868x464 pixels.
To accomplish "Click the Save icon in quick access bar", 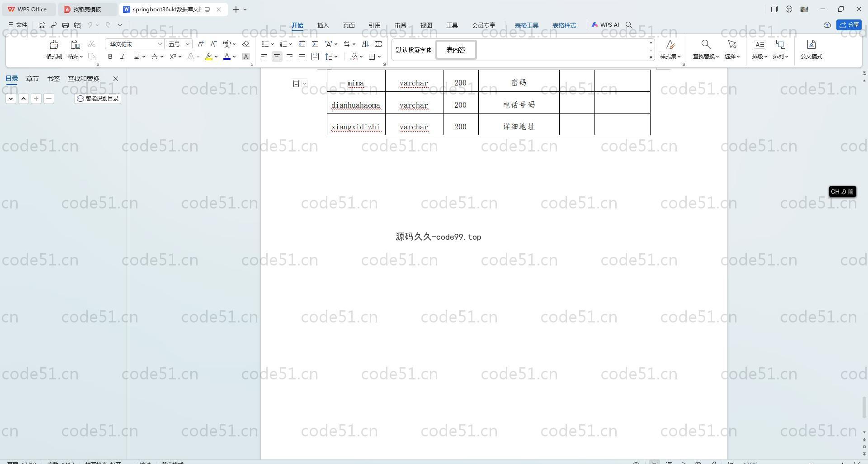I will [x=42, y=25].
